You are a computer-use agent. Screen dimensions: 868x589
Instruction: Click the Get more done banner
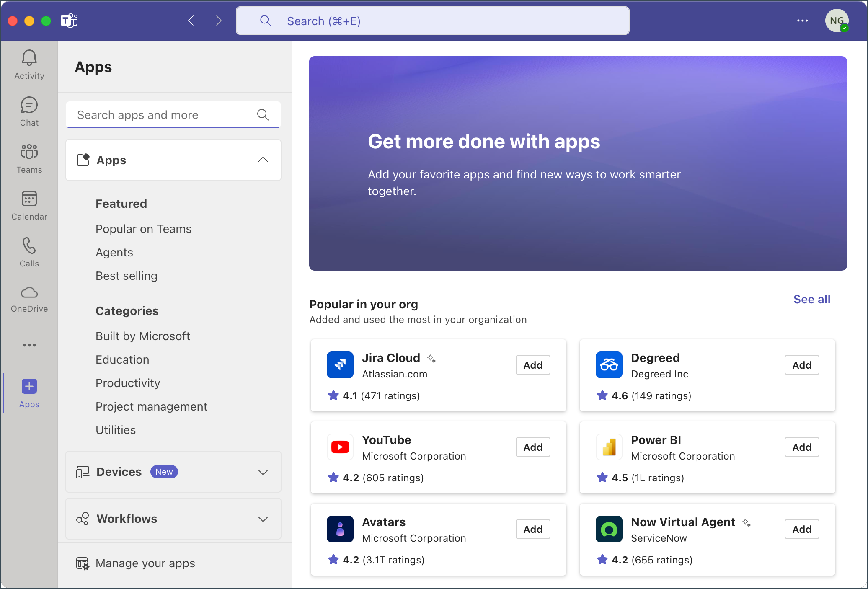578,163
